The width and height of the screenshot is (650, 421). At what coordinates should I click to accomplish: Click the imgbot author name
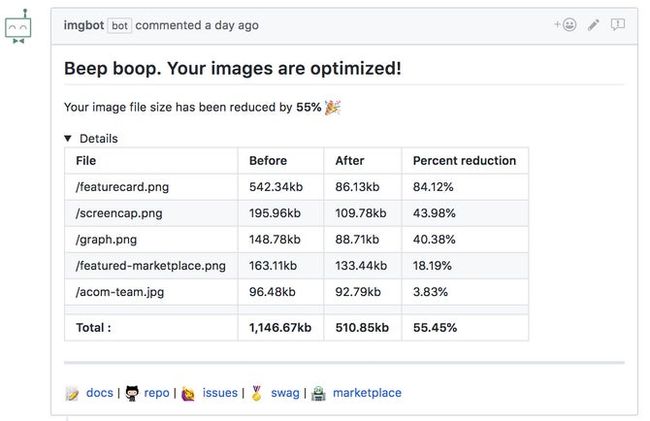[x=83, y=25]
